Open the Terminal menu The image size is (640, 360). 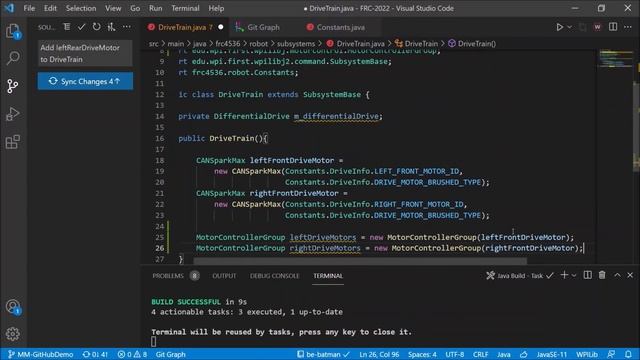tap(185, 8)
